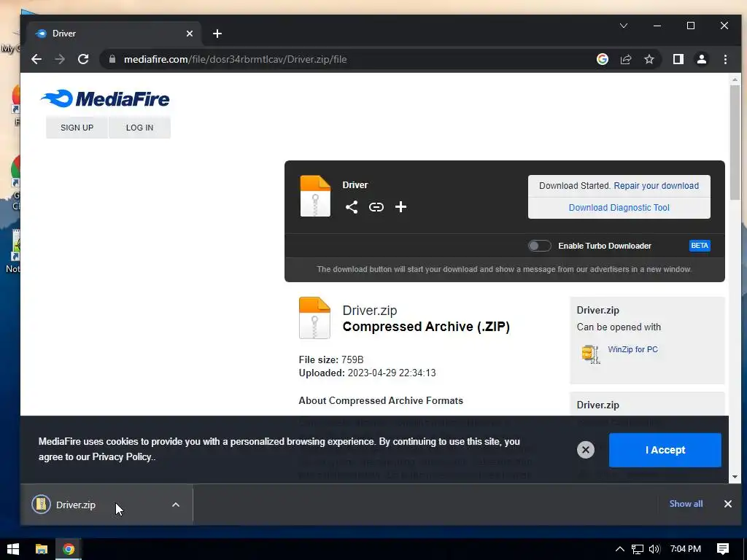
Task: Click the MediaFire logo
Action: 105,98
